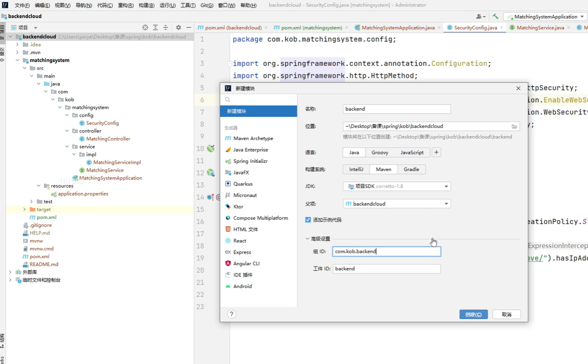Click the build hammer icon in toolbar

coord(495,17)
